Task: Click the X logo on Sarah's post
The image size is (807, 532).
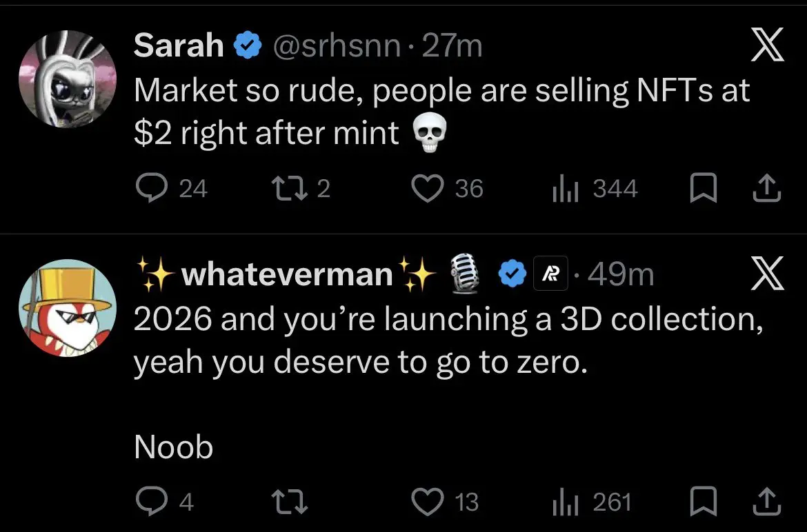Action: tap(766, 48)
